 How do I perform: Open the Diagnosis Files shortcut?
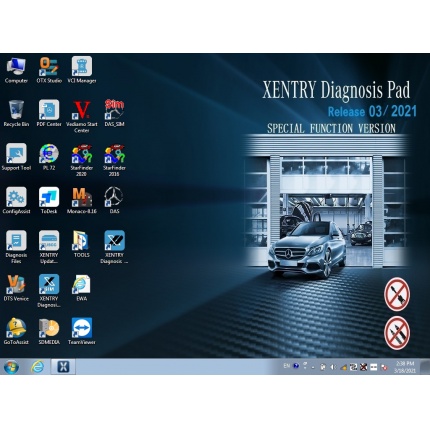[16, 247]
